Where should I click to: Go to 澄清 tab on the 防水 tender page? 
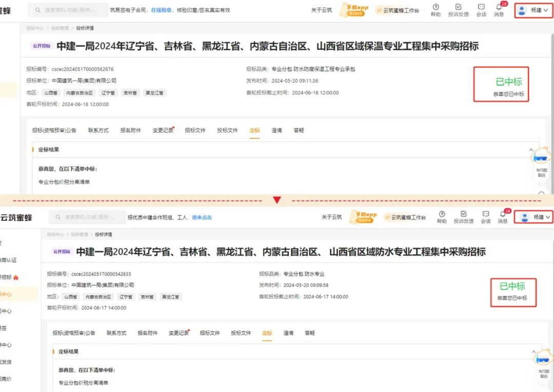(288, 333)
